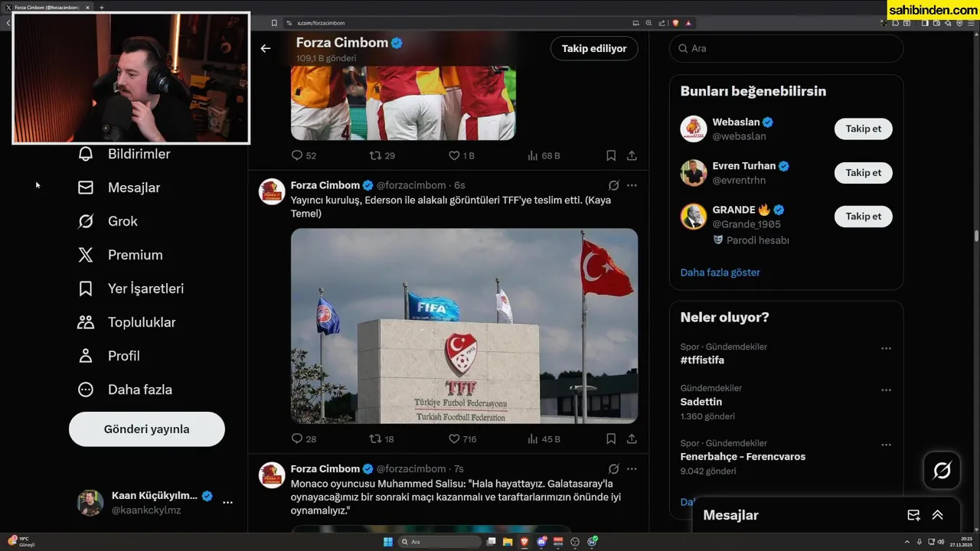Open Bildirimler notifications in sidebar
The height and width of the screenshot is (551, 980).
pyautogui.click(x=124, y=154)
